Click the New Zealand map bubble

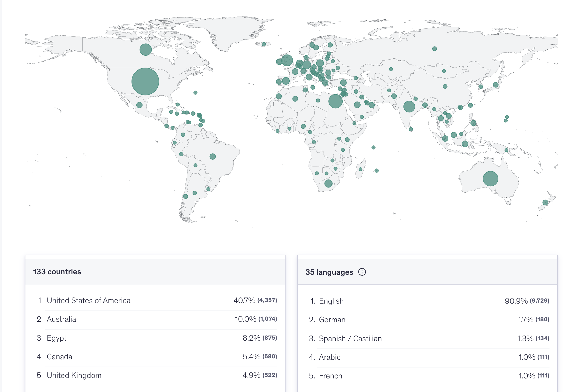point(545,203)
